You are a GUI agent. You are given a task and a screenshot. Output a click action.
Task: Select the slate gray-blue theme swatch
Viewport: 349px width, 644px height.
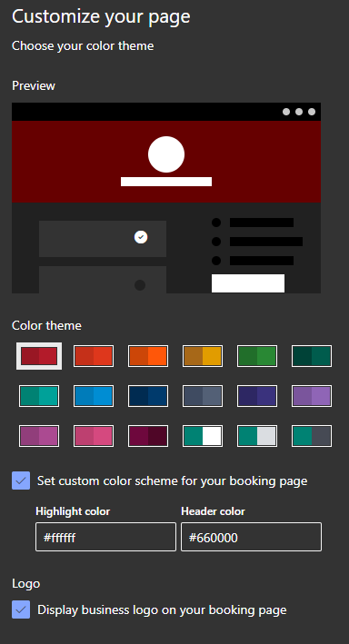(203, 396)
